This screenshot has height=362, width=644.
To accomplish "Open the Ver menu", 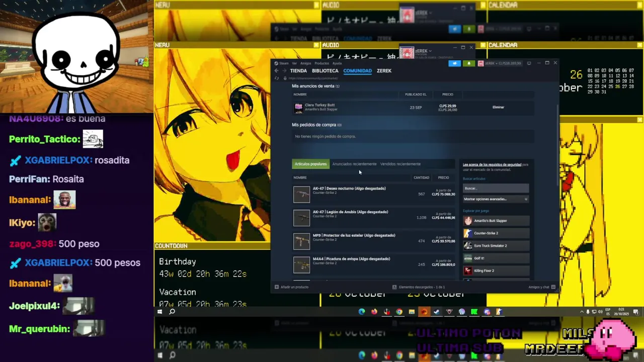I will 294,63.
